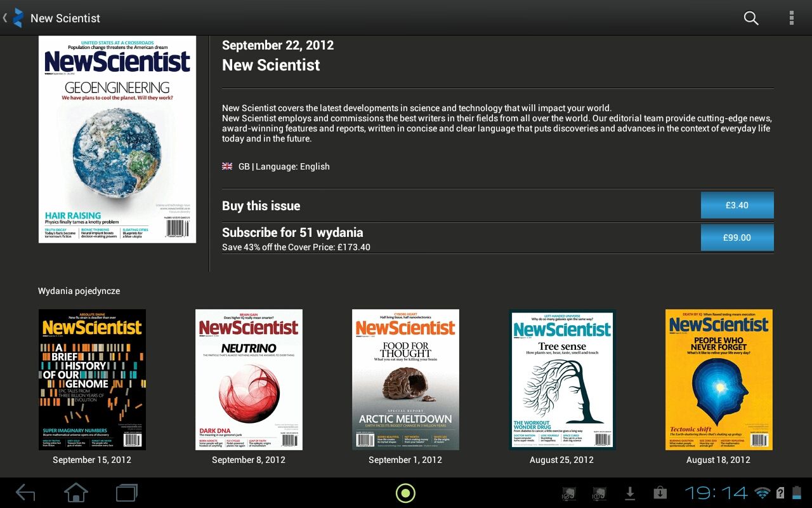The width and height of the screenshot is (812, 508).
Task: Buy this issue for £3.40
Action: (737, 205)
